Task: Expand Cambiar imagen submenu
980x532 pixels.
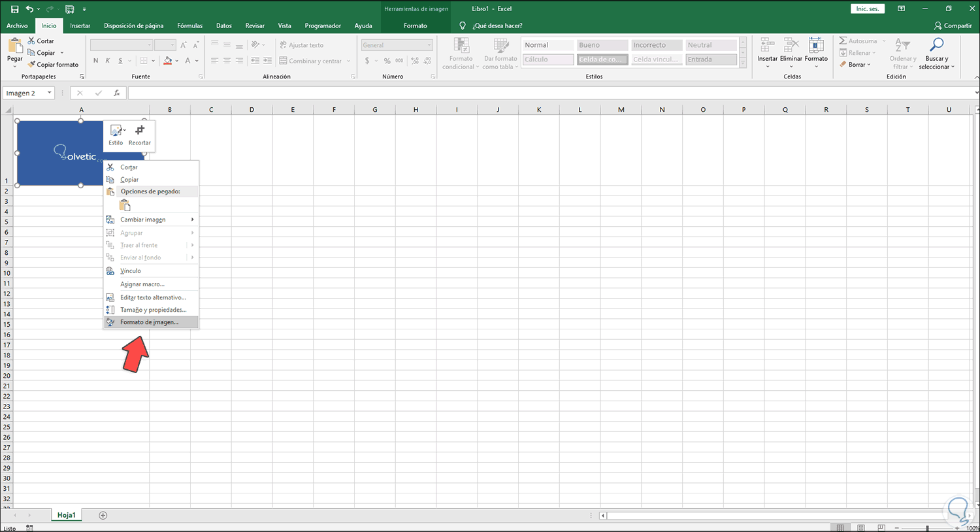Action: [x=192, y=220]
